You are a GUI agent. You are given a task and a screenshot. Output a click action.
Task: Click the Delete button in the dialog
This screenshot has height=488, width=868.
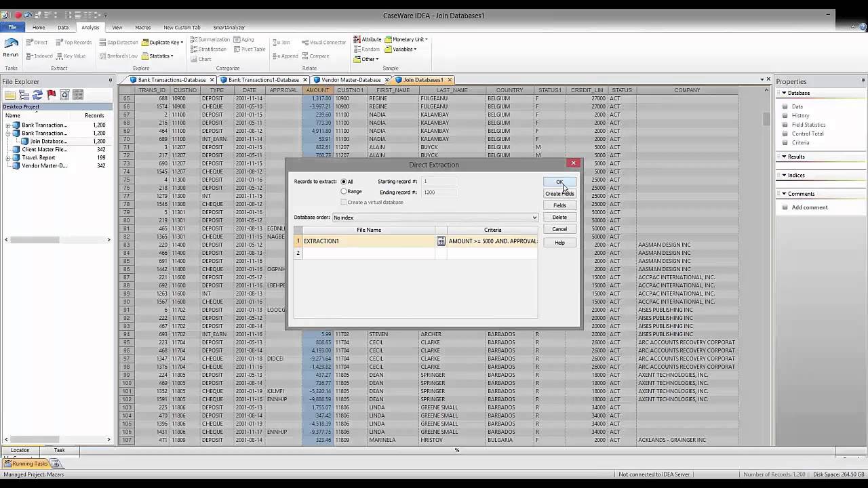point(559,218)
